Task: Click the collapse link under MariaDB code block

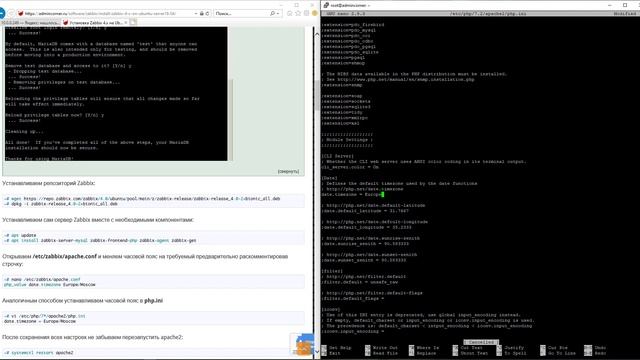Action: [288, 171]
